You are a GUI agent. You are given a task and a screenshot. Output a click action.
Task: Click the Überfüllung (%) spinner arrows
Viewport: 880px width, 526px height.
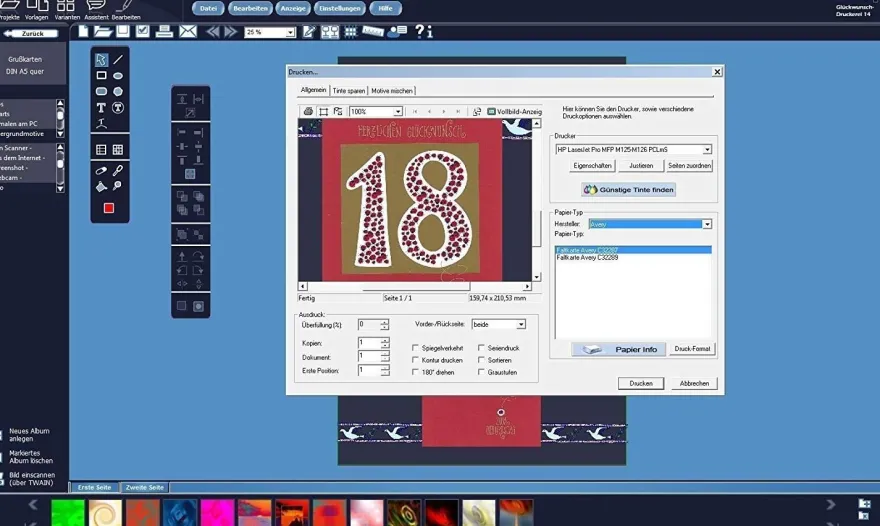(x=384, y=325)
